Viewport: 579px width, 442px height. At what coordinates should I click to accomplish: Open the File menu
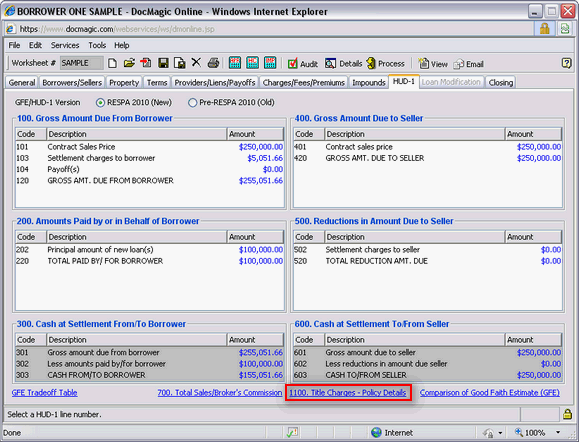click(x=14, y=45)
